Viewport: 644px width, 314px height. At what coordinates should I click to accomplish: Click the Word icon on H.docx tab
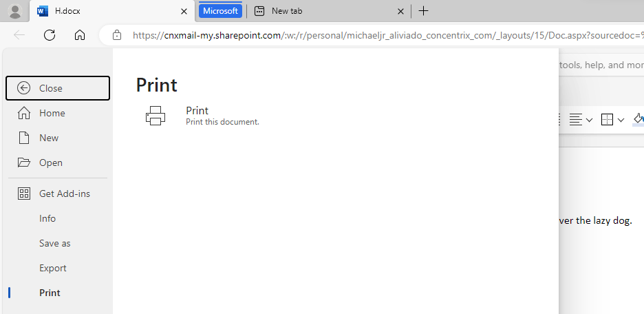42,11
